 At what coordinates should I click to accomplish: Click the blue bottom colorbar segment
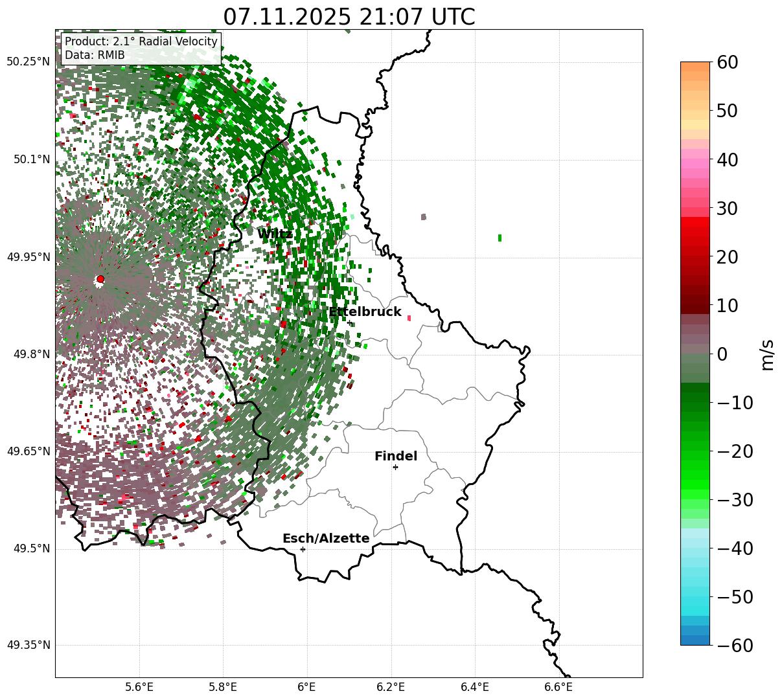pos(695,640)
